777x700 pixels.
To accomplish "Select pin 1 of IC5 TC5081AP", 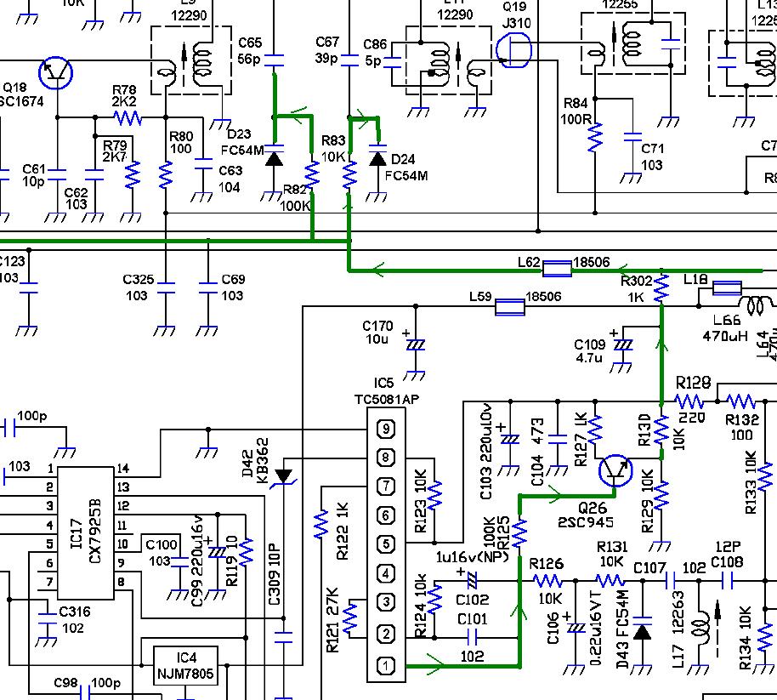I will 386,666.
